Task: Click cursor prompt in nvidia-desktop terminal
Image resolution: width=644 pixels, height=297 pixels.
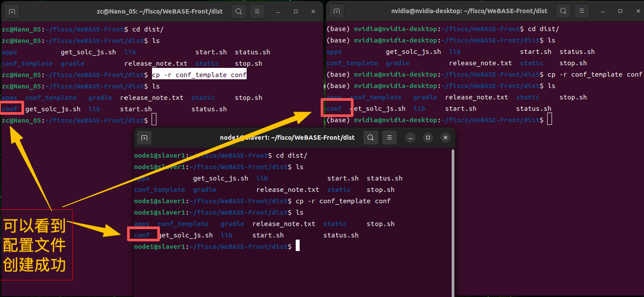Action: pos(550,120)
